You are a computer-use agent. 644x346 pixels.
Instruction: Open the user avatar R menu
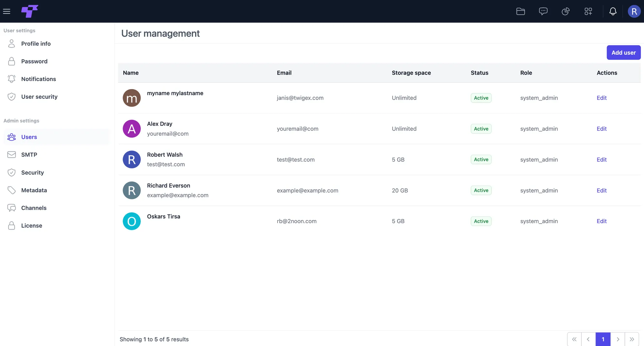[x=634, y=11]
